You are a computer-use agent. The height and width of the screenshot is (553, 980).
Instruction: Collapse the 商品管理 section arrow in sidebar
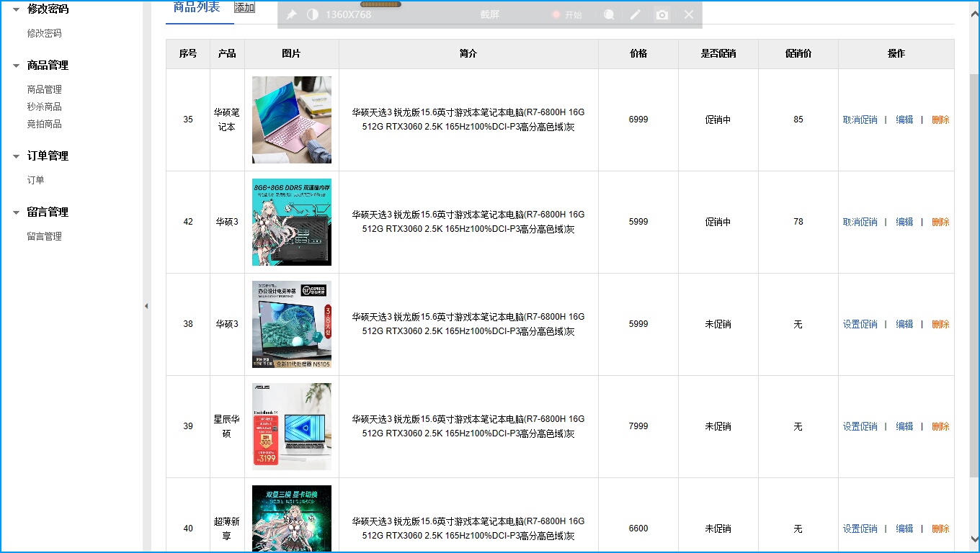pos(16,66)
